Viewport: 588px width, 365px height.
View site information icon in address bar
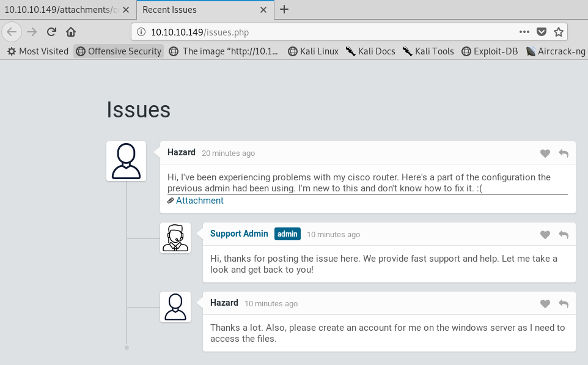141,32
